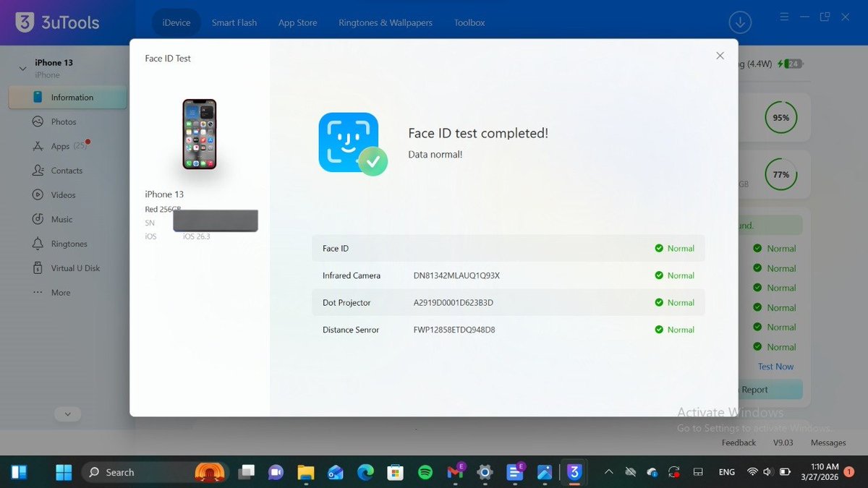Close the Face ID Test dialog
Image resolution: width=868 pixels, height=488 pixels.
click(x=720, y=56)
